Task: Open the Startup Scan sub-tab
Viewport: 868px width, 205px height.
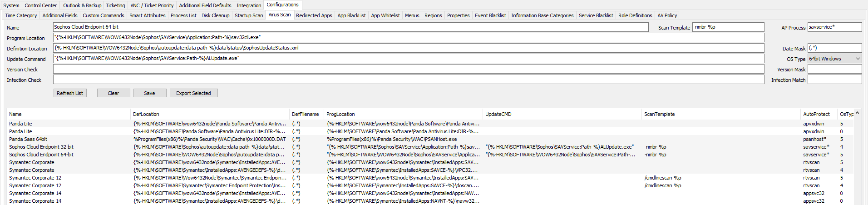Action: pos(249,15)
